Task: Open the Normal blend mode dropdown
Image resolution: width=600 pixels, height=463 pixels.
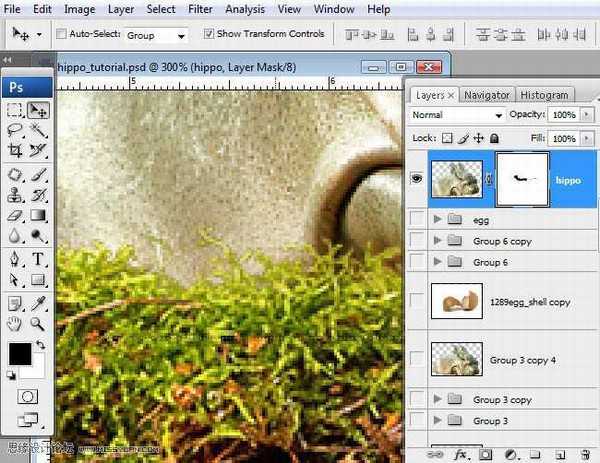Action: (x=458, y=115)
